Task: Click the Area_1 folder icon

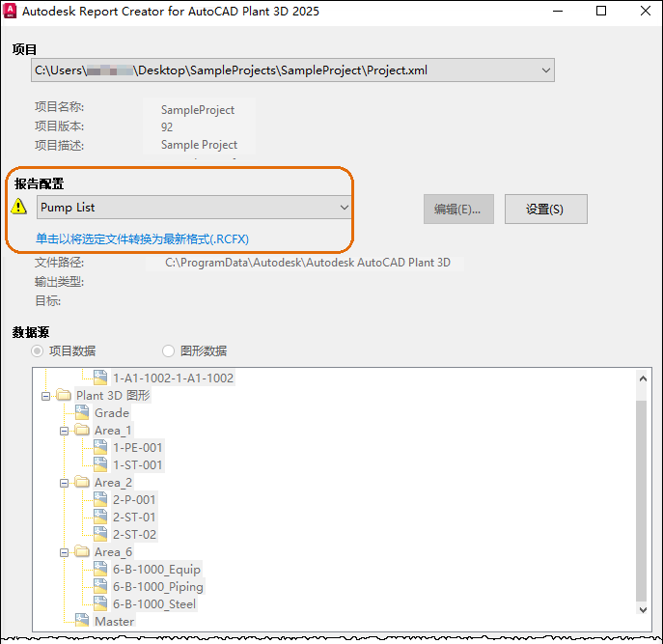Action: (x=82, y=430)
